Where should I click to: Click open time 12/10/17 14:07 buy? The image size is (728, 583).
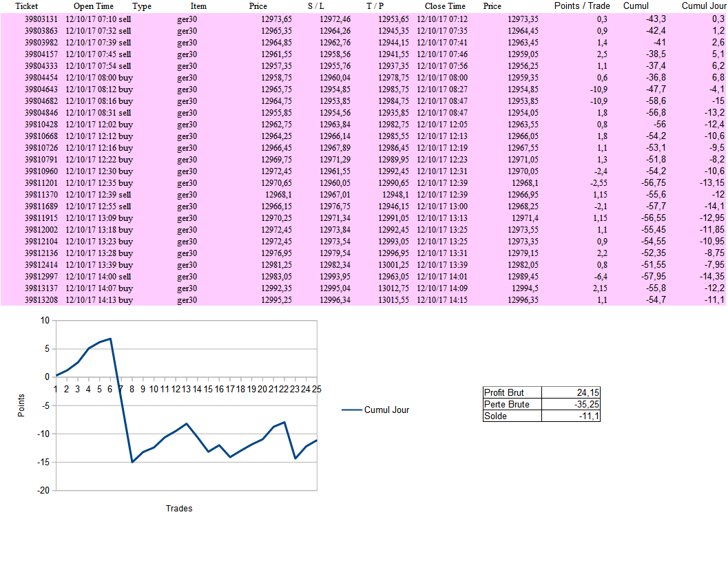coord(99,288)
